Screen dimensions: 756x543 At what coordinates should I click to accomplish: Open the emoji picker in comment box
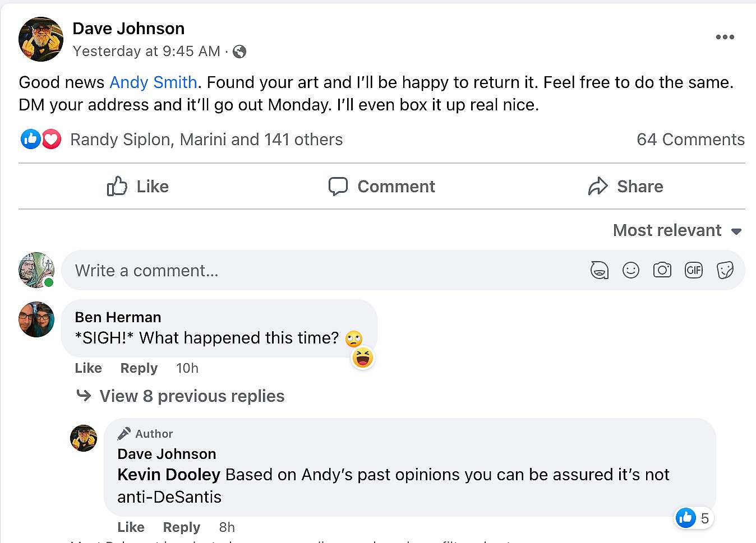(630, 271)
